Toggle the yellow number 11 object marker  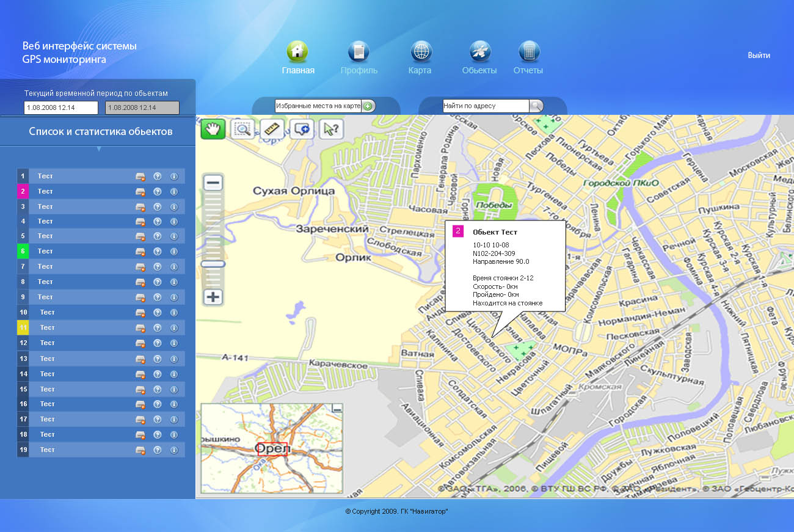[23, 327]
